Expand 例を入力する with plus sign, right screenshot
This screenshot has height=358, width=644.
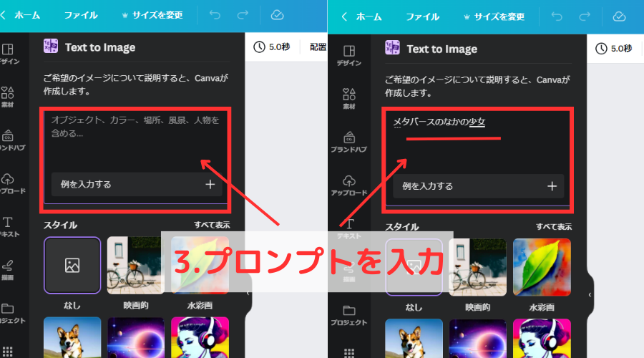pyautogui.click(x=552, y=186)
